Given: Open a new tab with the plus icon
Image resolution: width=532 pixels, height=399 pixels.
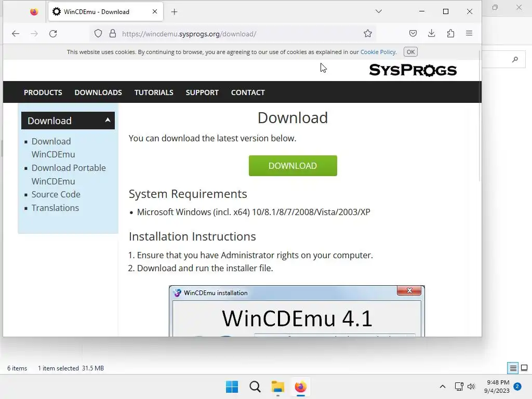Looking at the screenshot, I should pos(175,12).
